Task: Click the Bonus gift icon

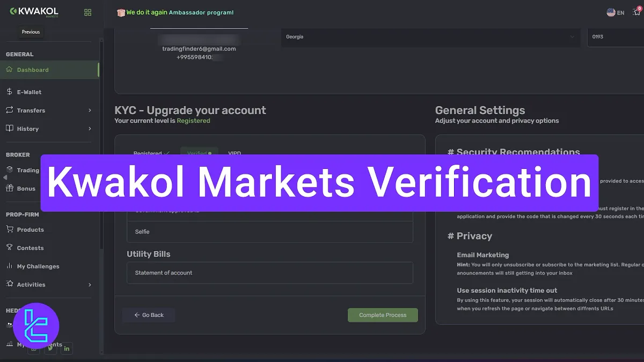Action: [x=9, y=188]
